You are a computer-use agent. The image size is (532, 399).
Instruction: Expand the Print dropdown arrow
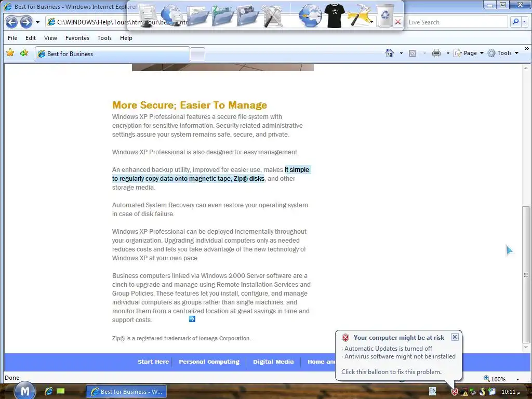pos(448,54)
